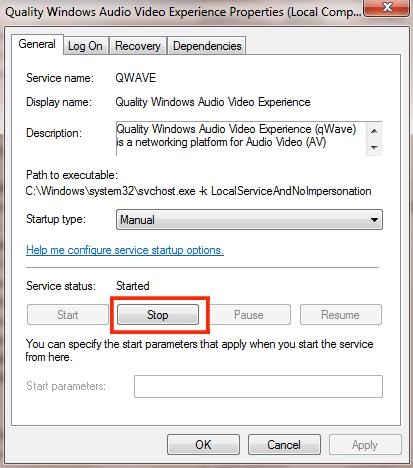This screenshot has height=468, width=413.
Task: Click the Resume service button
Action: [340, 315]
